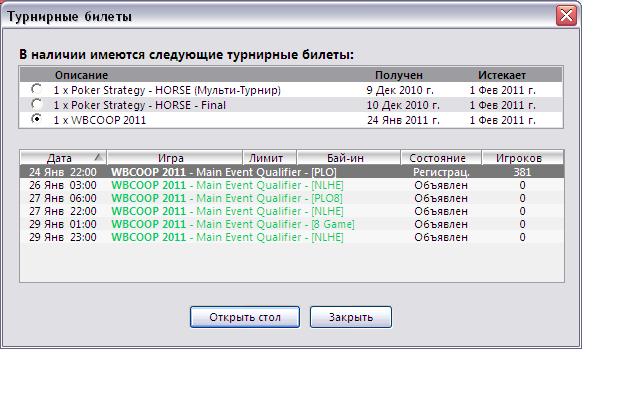Close the Турнирные билеты dialog

pyautogui.click(x=567, y=16)
